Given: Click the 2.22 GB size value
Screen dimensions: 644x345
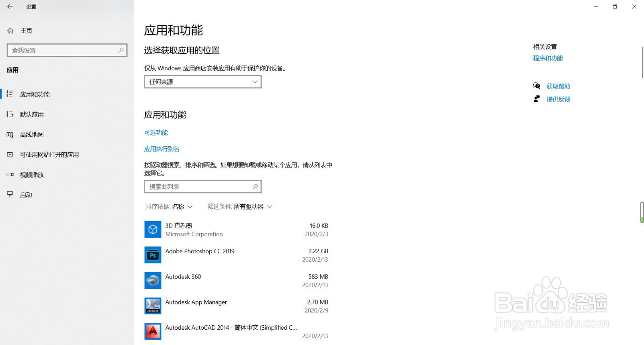Looking at the screenshot, I should point(318,251).
